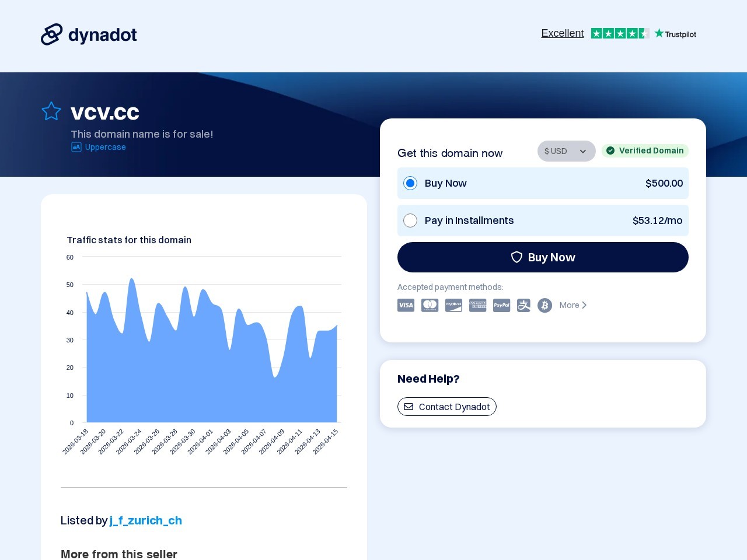747x560 pixels.
Task: Click the dark Buy Now button
Action: pyautogui.click(x=543, y=257)
